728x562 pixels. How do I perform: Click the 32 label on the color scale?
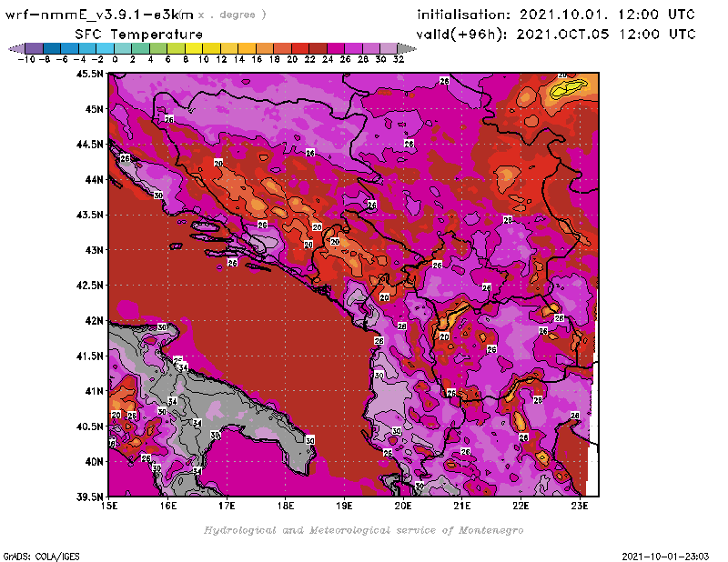tap(398, 58)
